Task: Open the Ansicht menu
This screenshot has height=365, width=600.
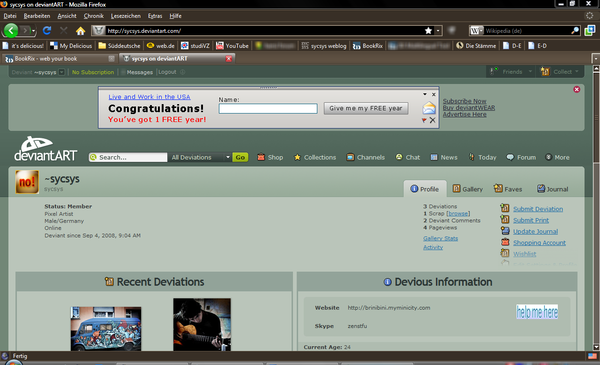Action: pyautogui.click(x=67, y=16)
